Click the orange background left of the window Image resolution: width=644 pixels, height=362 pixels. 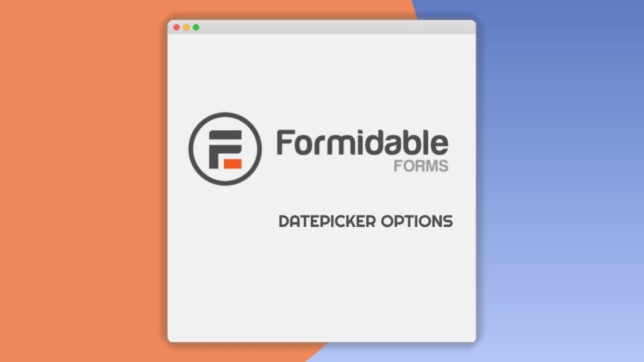[x=82, y=180]
